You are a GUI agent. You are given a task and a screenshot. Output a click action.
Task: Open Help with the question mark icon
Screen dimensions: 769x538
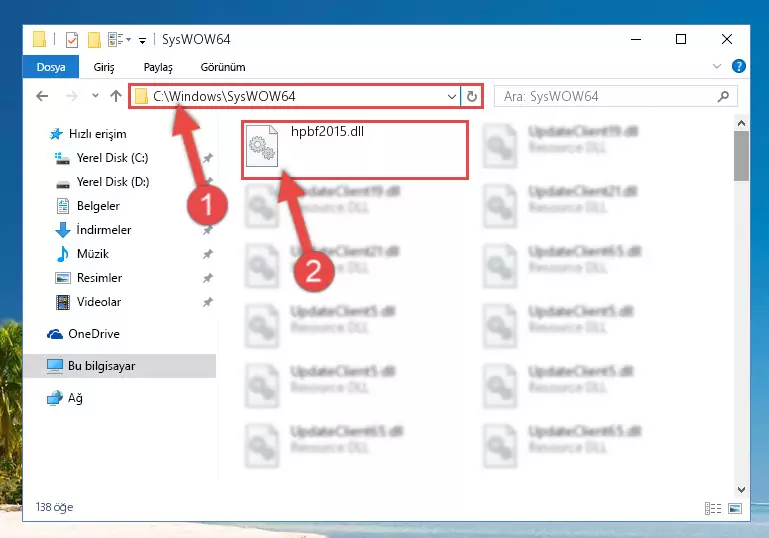(x=738, y=66)
